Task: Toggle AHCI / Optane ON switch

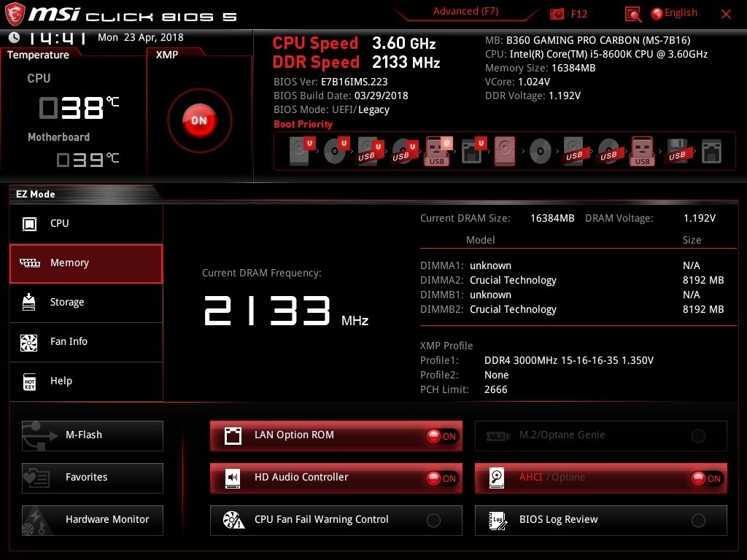Action: coord(706,478)
